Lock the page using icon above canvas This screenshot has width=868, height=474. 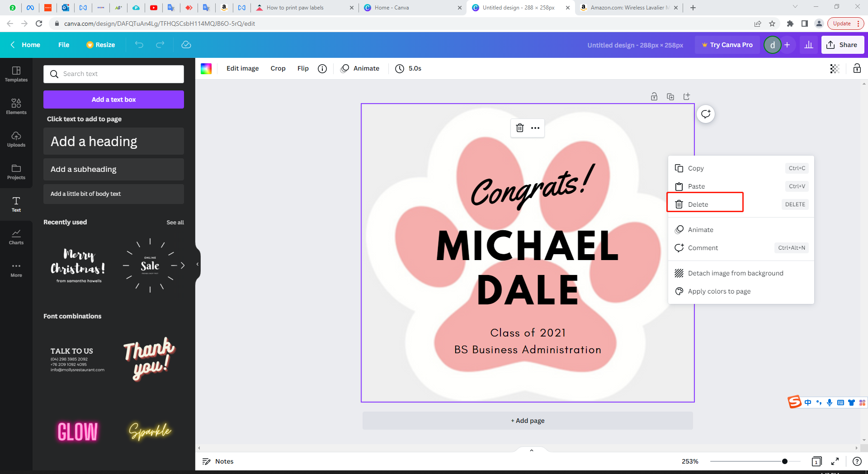pyautogui.click(x=654, y=96)
